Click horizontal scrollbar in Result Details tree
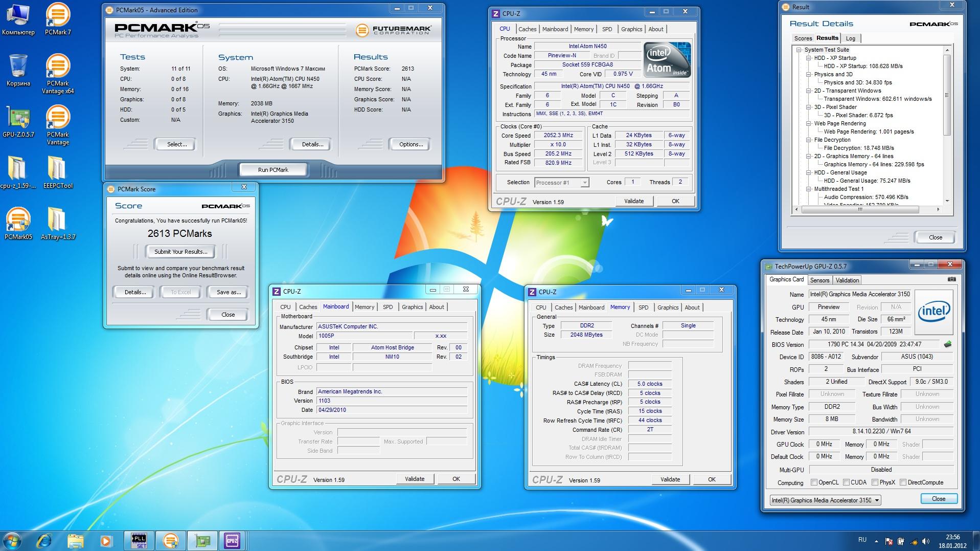Image resolution: width=980 pixels, height=551 pixels. (x=860, y=209)
